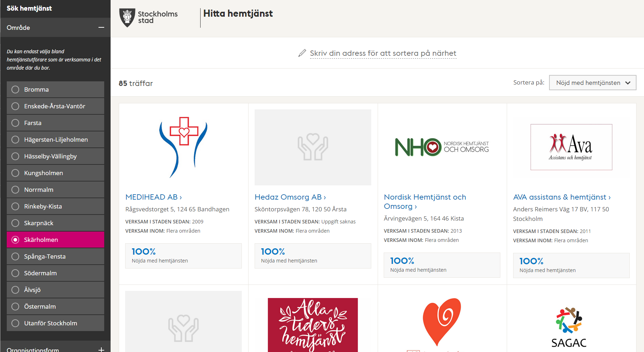Click address 'Ärvingevägen 5, 164 46 Kista'
The image size is (644, 352).
(x=424, y=218)
